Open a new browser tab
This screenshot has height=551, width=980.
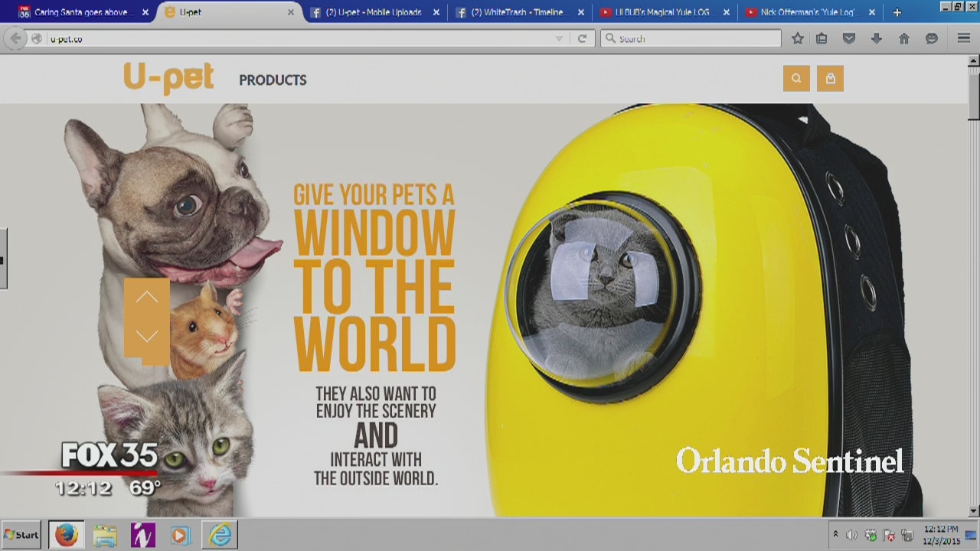click(897, 12)
